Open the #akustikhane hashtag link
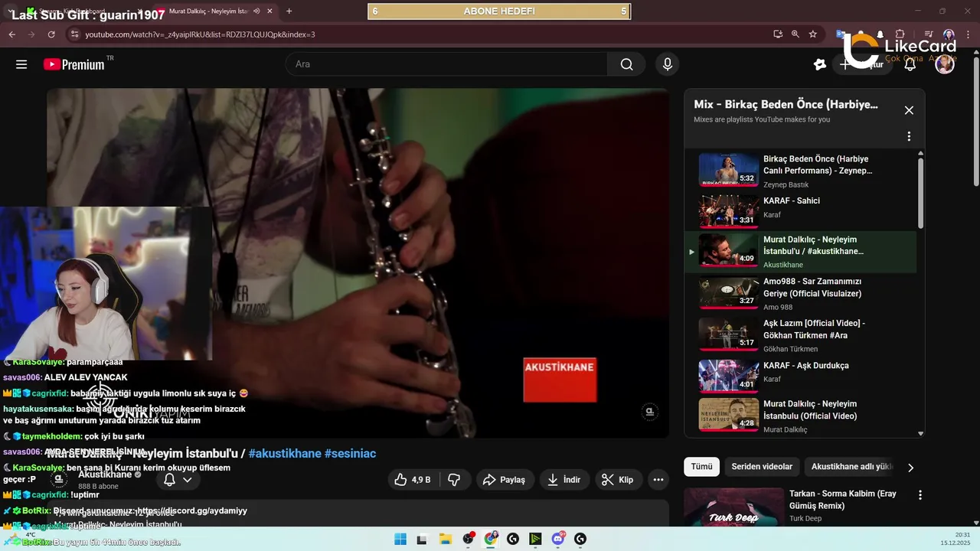Viewport: 980px width, 551px height. [x=285, y=454]
